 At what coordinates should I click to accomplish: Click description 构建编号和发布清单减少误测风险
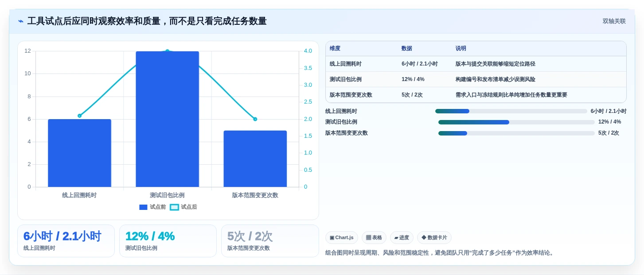(x=496, y=80)
